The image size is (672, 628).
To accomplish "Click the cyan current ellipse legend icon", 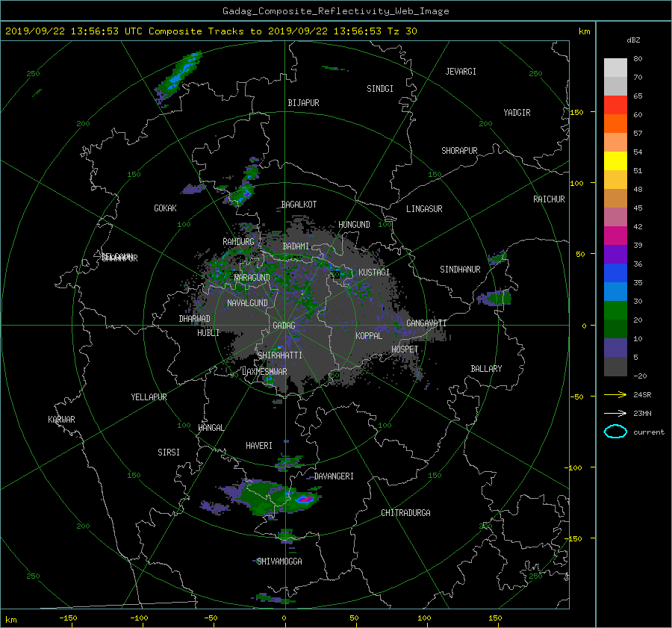I will [615, 432].
